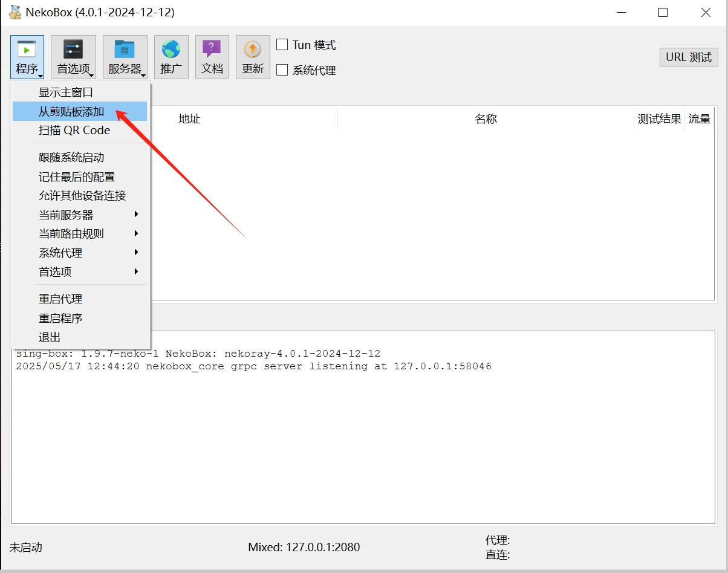Click the URL 测试 button

689,57
